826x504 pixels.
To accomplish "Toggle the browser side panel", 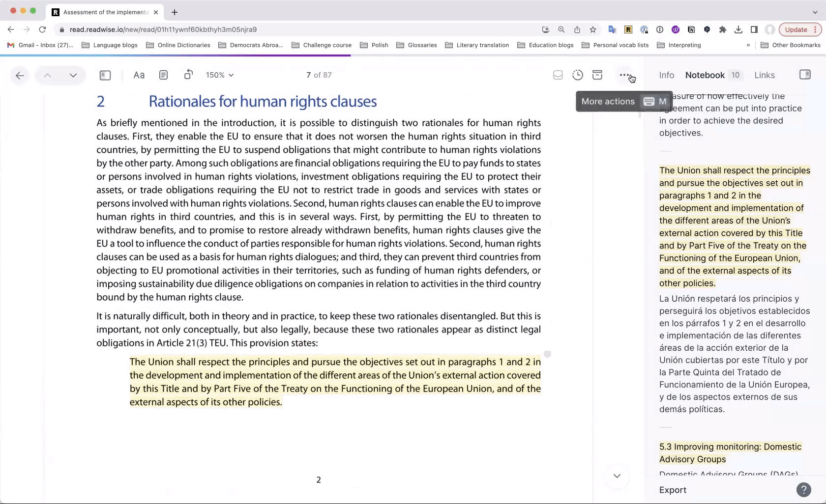I will [754, 29].
